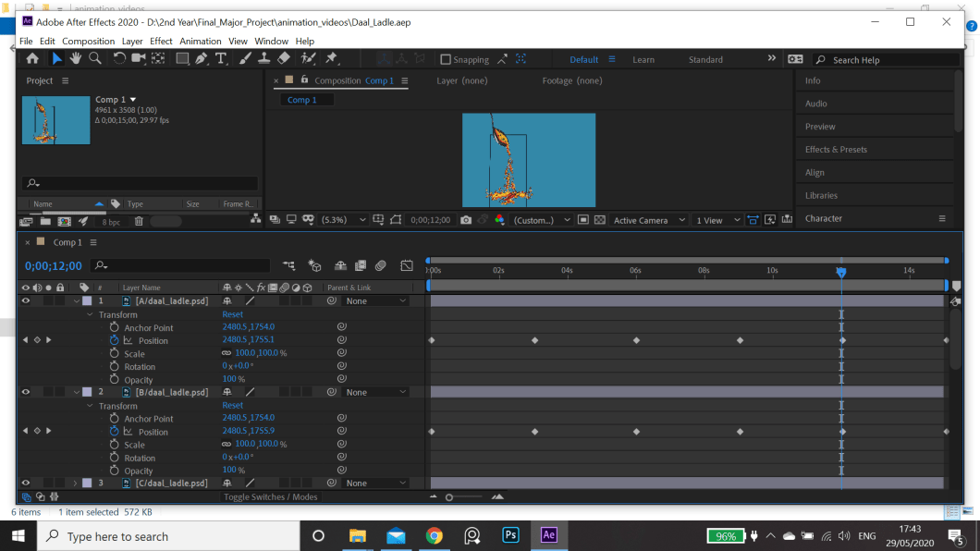
Task: Toggle layer 2 Scale stopwatch
Action: [114, 444]
